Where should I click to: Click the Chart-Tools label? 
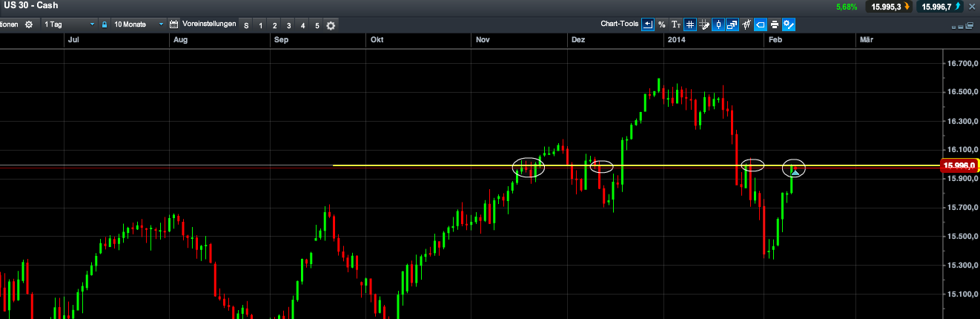[x=619, y=24]
